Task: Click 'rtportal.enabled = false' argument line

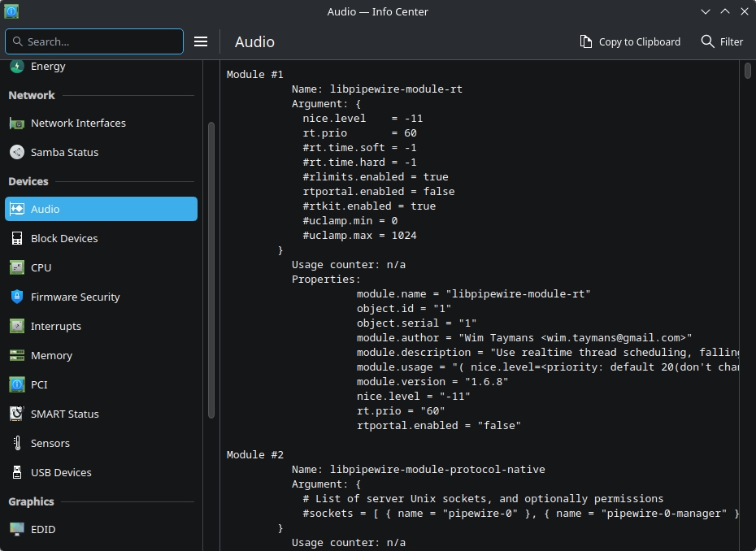Action: pos(379,191)
